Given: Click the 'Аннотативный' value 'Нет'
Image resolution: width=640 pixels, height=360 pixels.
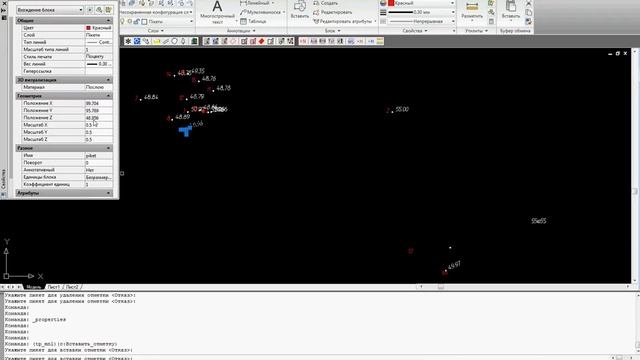Looking at the screenshot, I should tap(98, 170).
